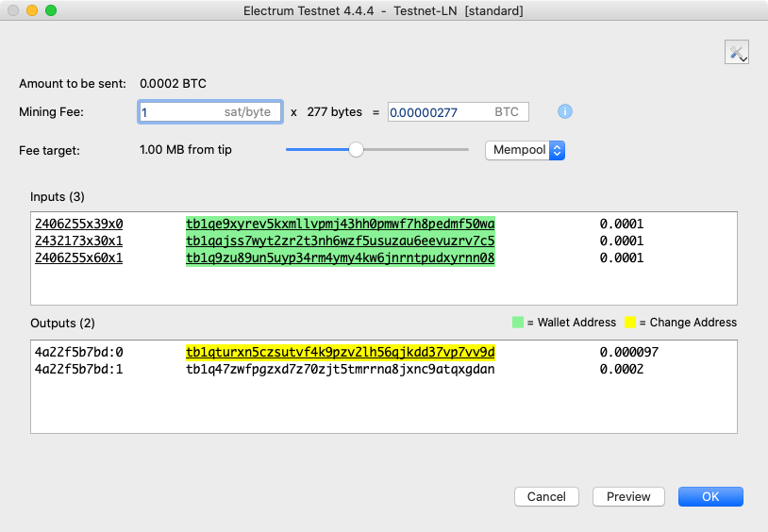Viewport: 768px width, 532px height.
Task: Open input outpoint 2406255x60x1 link
Action: tap(79, 258)
